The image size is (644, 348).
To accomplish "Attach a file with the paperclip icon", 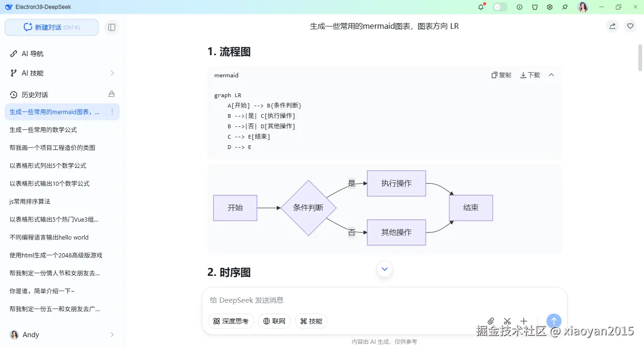I will click(x=491, y=321).
